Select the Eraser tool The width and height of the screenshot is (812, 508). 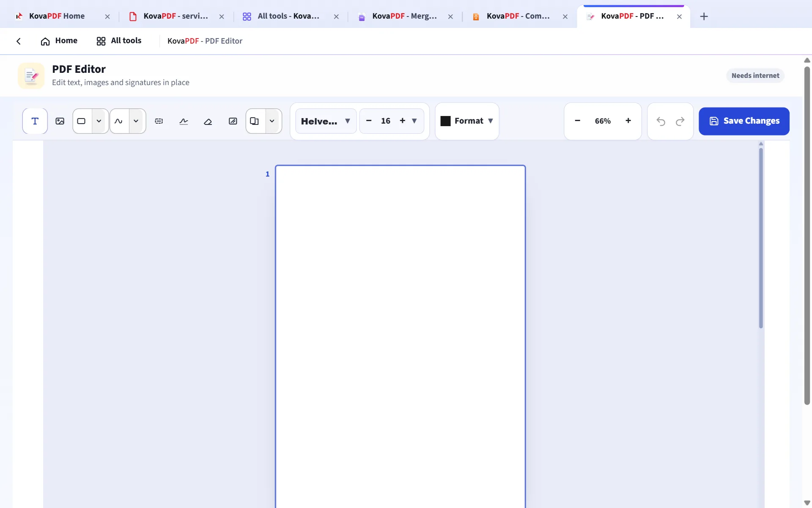coord(208,121)
